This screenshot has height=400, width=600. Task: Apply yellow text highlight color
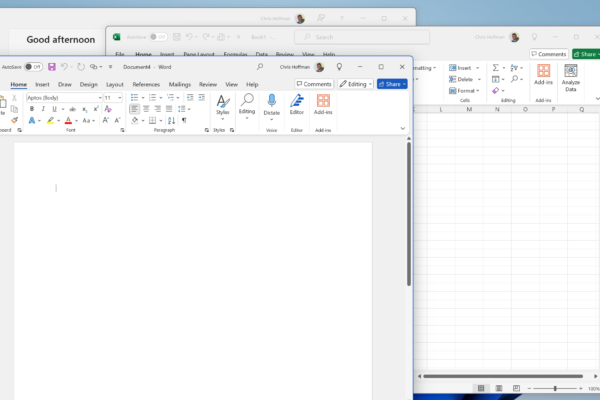[x=50, y=121]
